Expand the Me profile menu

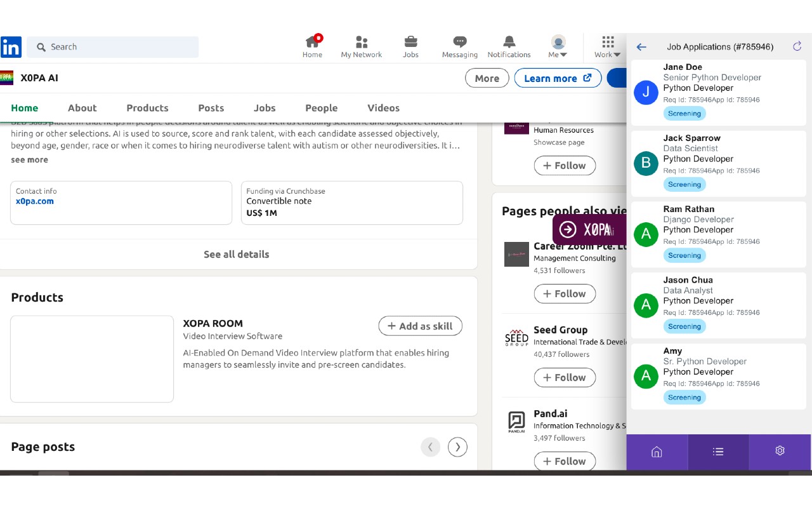click(x=558, y=47)
